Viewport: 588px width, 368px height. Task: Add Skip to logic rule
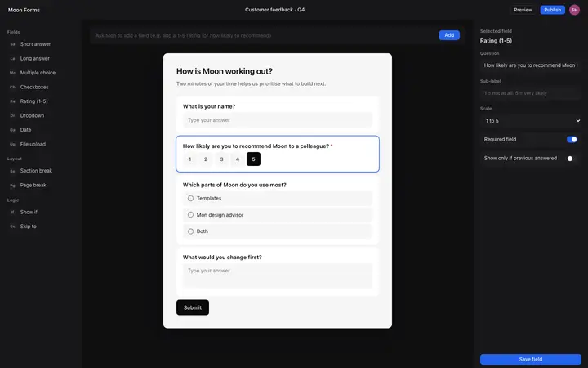pyautogui.click(x=41, y=226)
